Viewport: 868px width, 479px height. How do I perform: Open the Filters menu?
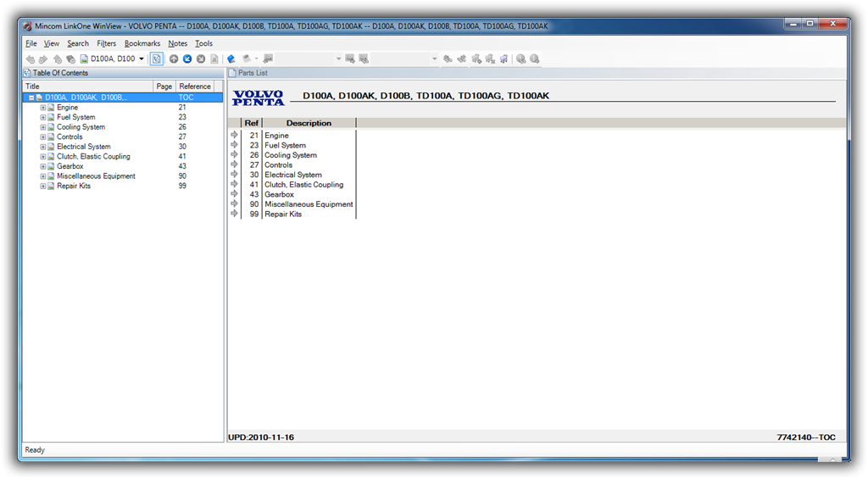tap(106, 43)
